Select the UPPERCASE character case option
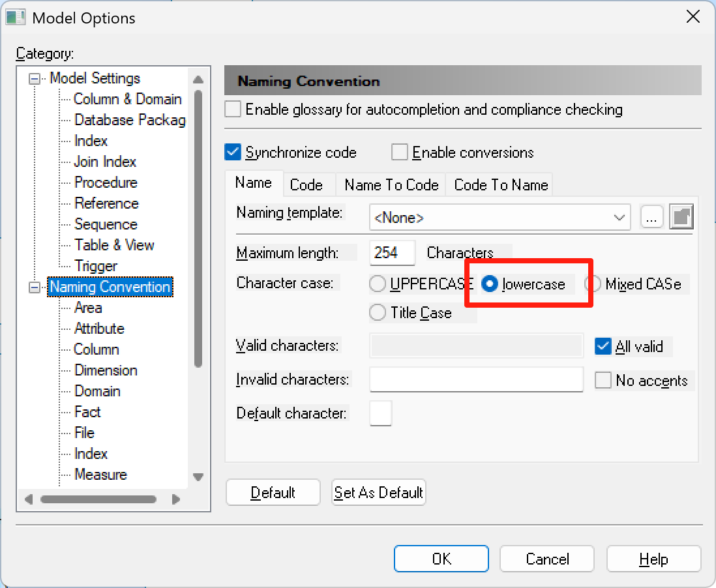This screenshot has height=588, width=716. (x=378, y=284)
